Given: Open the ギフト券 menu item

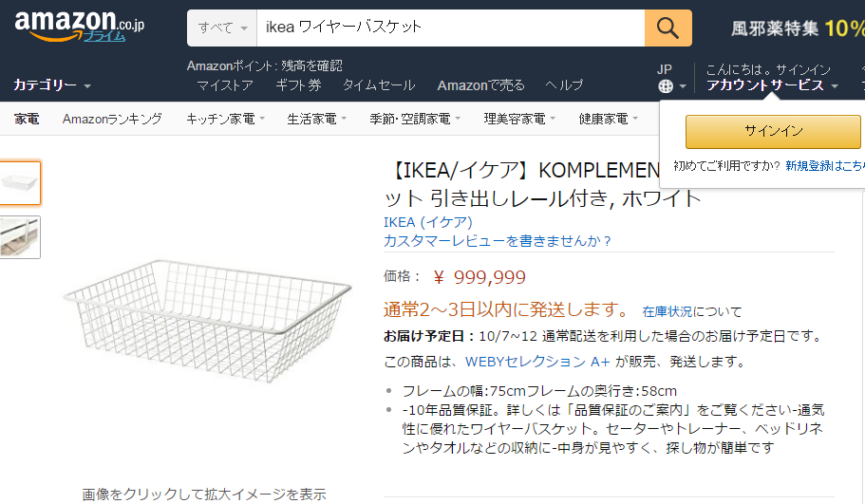Looking at the screenshot, I should 298,85.
